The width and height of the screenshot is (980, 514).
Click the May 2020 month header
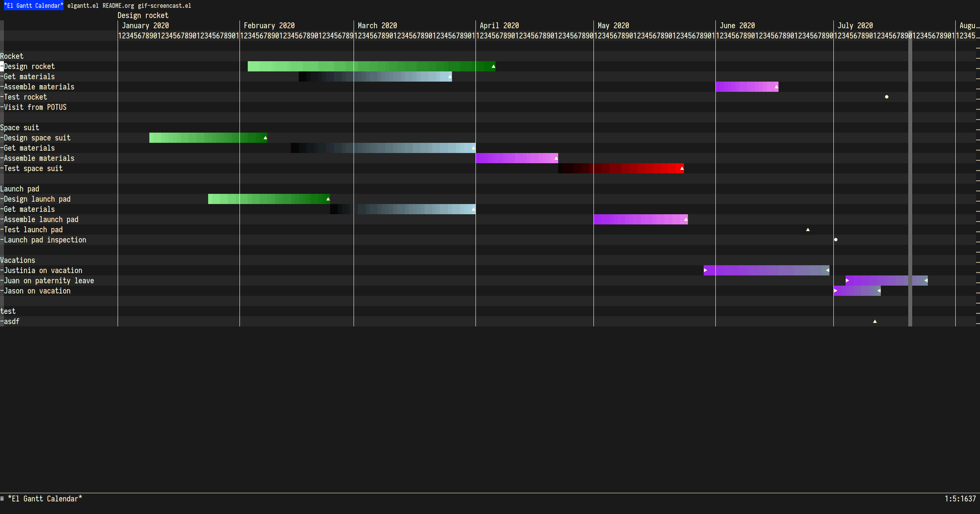[613, 26]
